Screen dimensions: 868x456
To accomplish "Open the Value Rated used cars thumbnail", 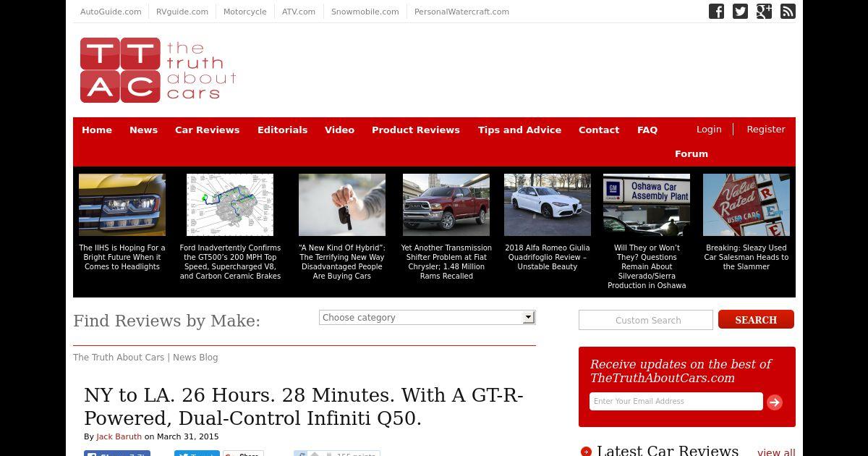I will tap(746, 205).
